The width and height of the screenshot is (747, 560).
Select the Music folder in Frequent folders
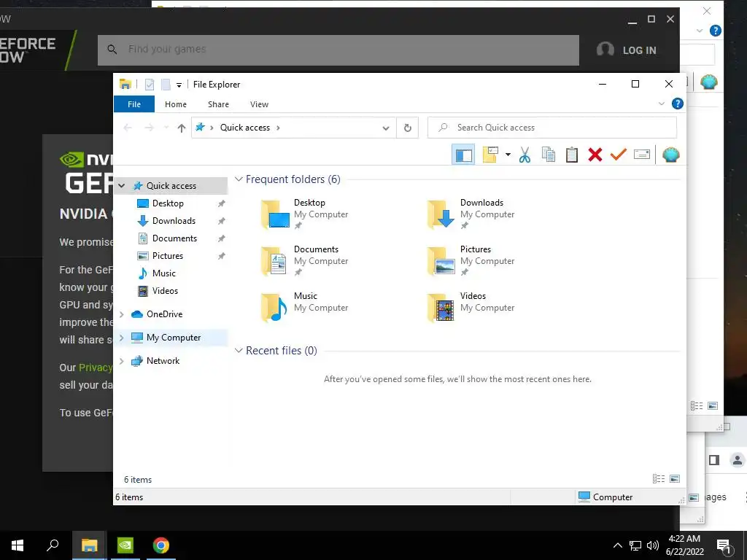point(305,307)
